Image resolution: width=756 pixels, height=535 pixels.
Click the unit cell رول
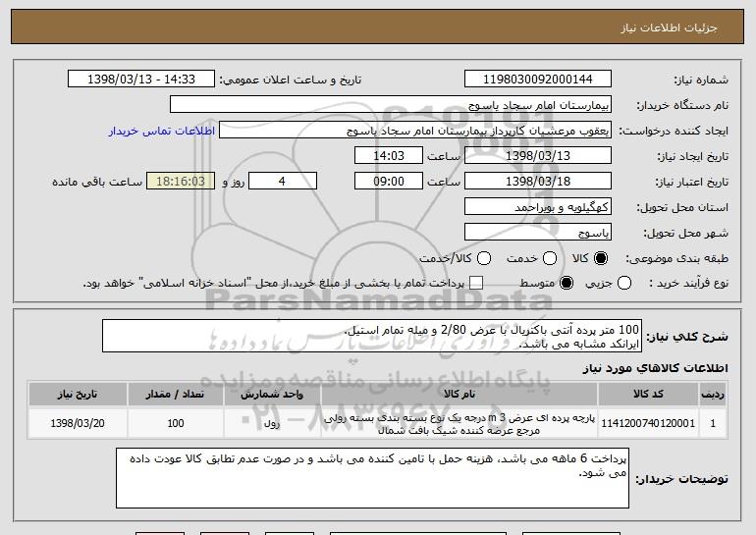tap(272, 423)
